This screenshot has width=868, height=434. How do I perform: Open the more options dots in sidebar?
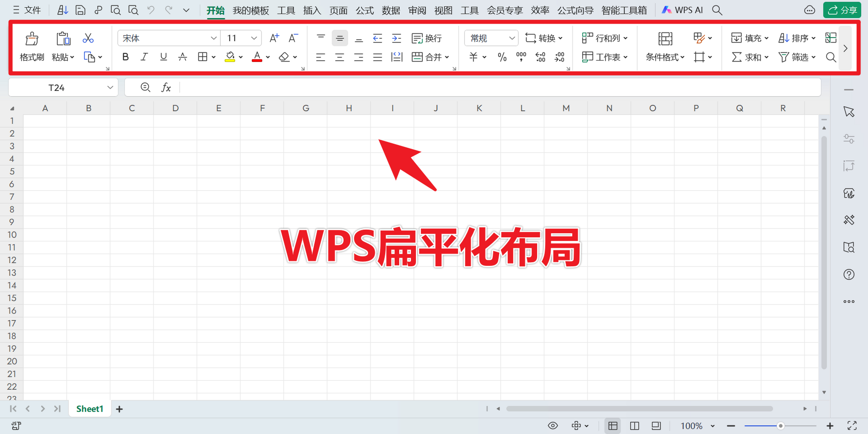click(849, 301)
